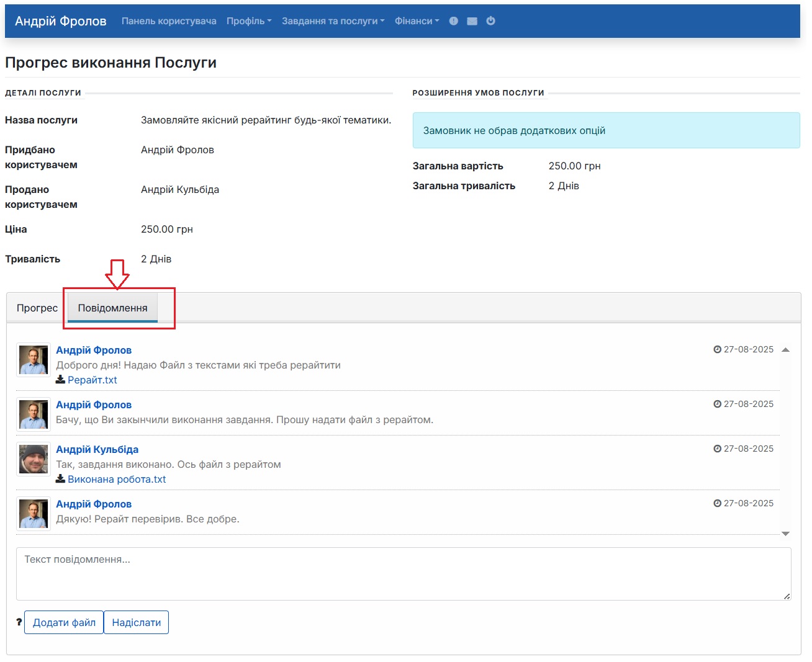812x662 pixels.
Task: Open messages via the envelope icon
Action: (472, 21)
